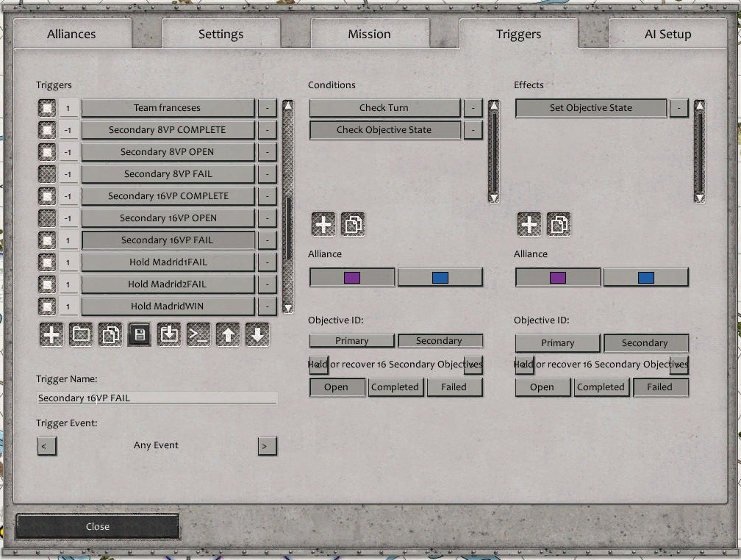Toggle checkbox for Hold Madrid1FAIL trigger
Viewport: 741px width, 560px height.
47,262
